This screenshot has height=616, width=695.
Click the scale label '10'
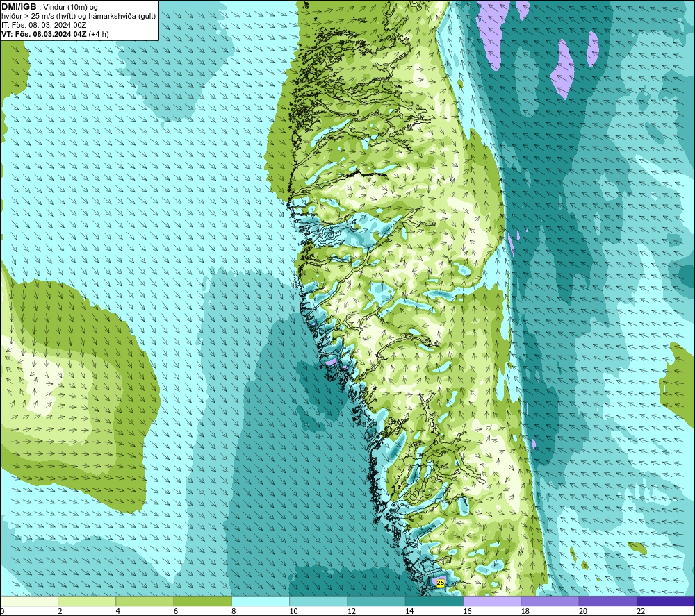point(294,611)
